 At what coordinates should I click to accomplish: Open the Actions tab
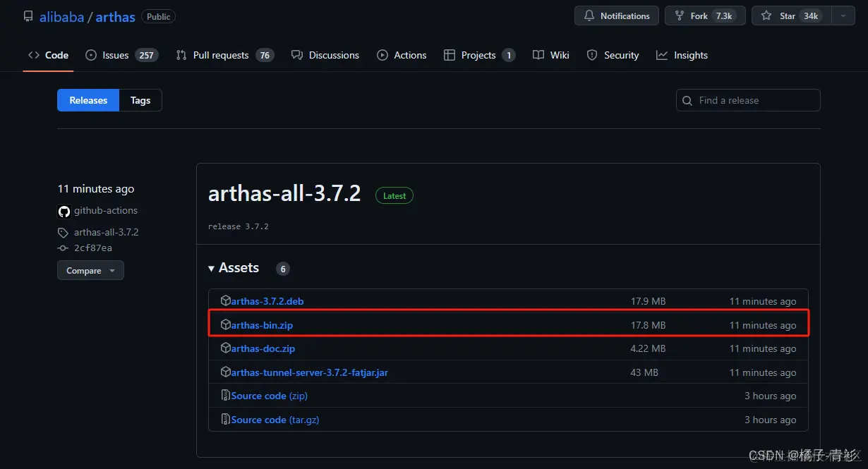pyautogui.click(x=402, y=55)
